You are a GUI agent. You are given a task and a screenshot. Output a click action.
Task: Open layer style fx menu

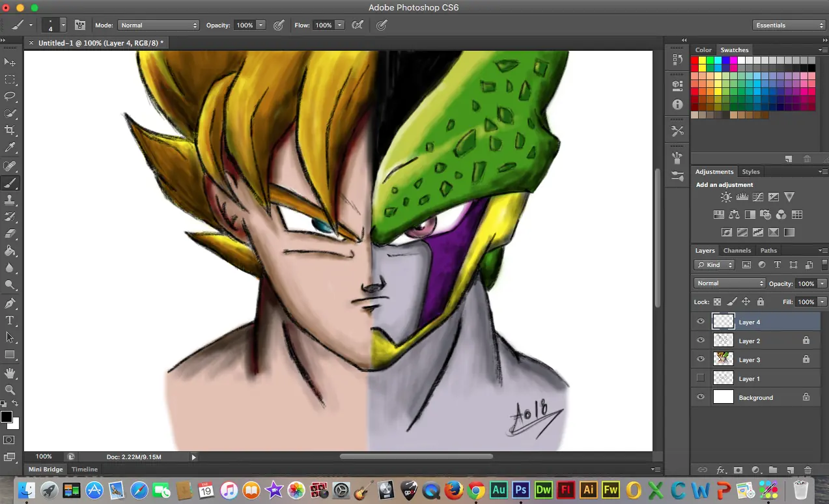(x=721, y=469)
